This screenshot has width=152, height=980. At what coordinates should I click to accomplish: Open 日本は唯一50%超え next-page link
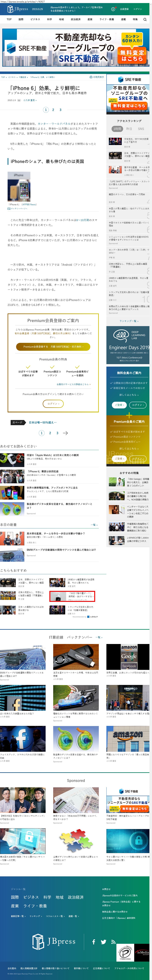(x=43, y=422)
